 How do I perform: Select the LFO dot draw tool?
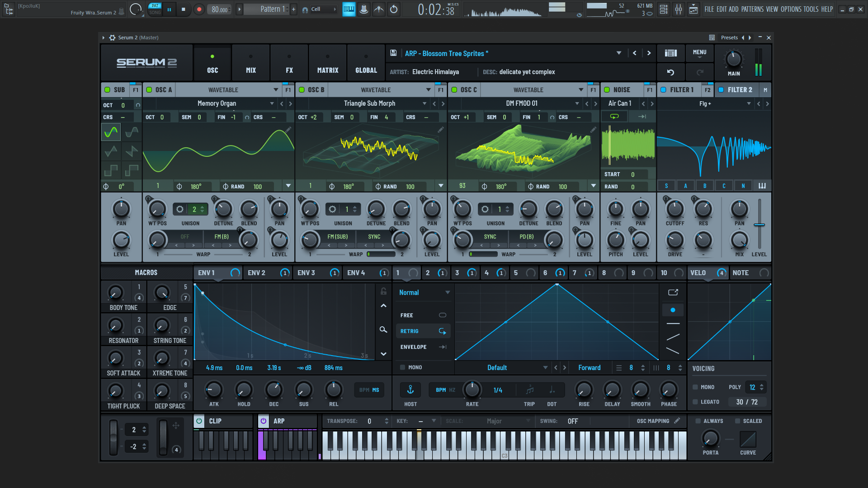[x=673, y=310]
